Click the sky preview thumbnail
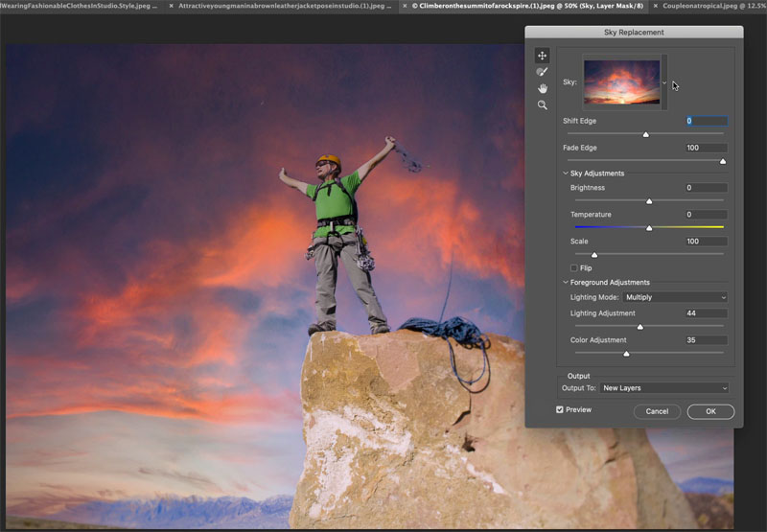The width and height of the screenshot is (767, 532). coord(621,82)
